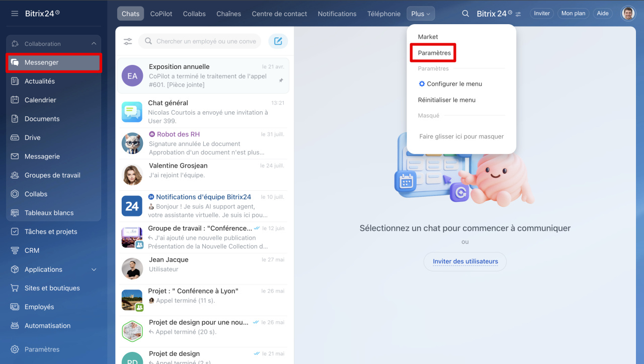This screenshot has height=364, width=644.
Task: Click the Messagerie envelope icon
Action: (x=15, y=156)
